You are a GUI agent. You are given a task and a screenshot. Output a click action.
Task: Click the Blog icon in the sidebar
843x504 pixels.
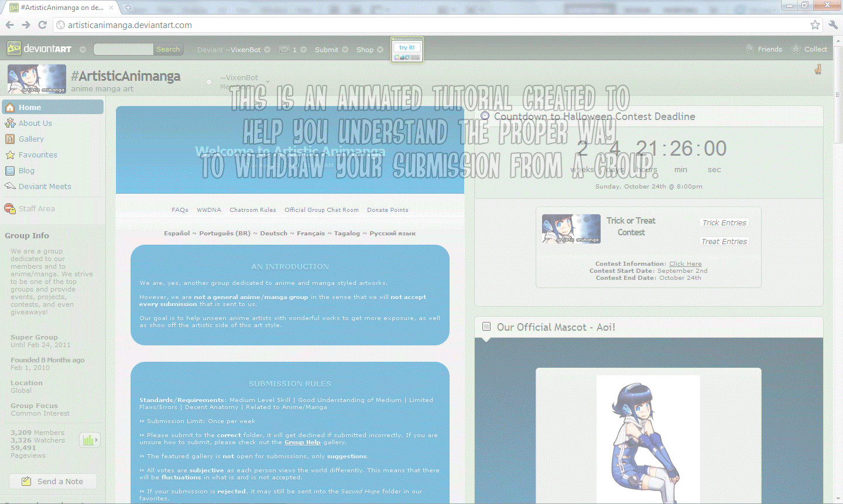pyautogui.click(x=10, y=170)
